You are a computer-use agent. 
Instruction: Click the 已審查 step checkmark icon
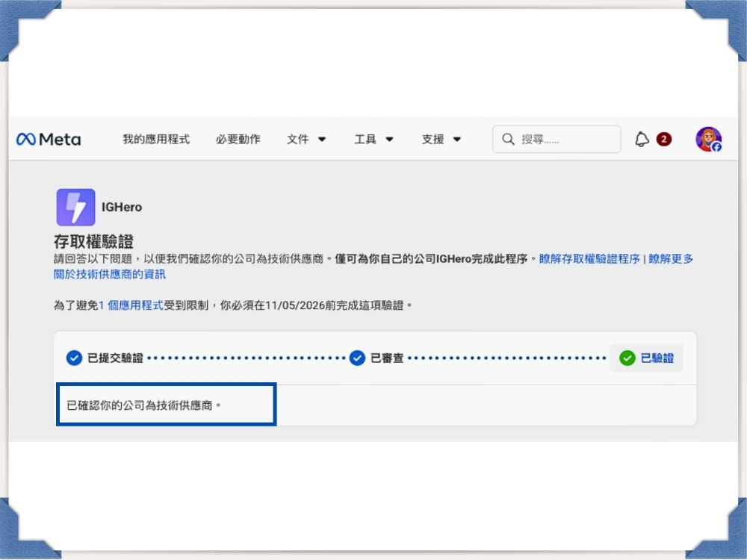tap(356, 358)
